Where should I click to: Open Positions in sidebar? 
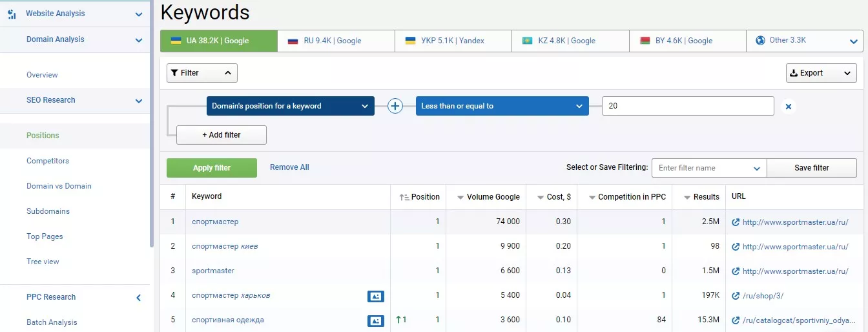click(43, 136)
